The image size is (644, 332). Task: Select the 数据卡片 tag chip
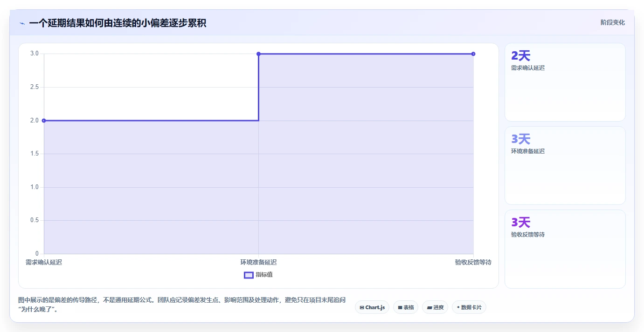coord(469,307)
